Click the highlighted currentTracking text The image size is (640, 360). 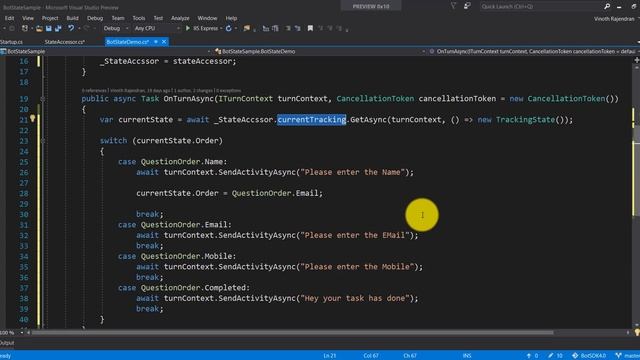coord(311,120)
